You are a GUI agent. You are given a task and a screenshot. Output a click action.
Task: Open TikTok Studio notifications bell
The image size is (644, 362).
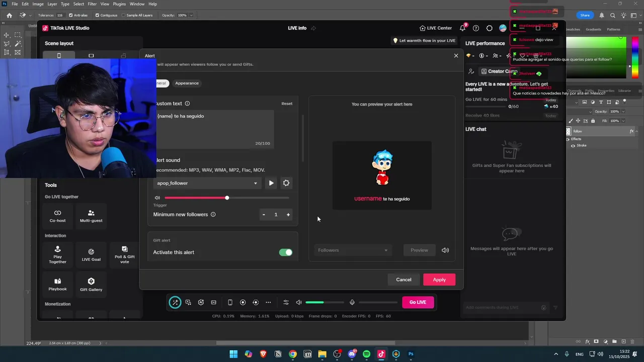tap(462, 28)
